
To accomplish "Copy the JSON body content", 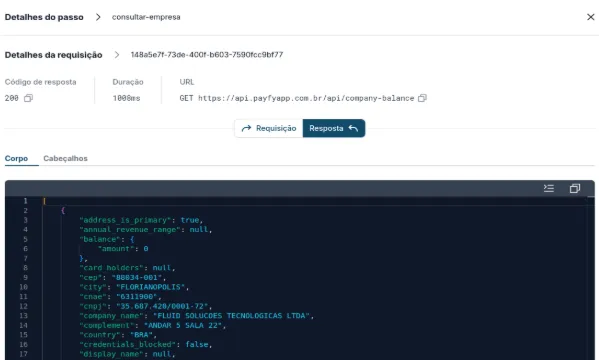I will (x=575, y=188).
